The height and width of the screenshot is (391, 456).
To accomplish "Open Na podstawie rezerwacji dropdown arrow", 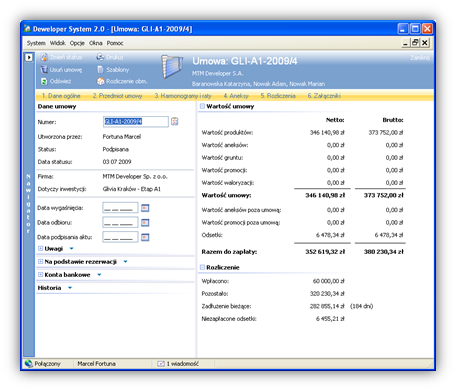I will point(125,262).
